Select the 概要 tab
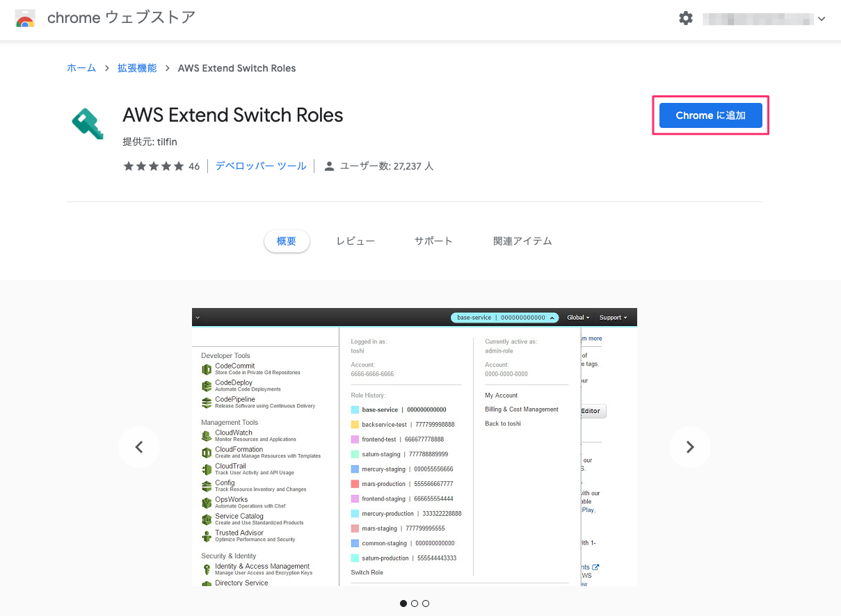Viewport: 841px width, 616px height. point(287,241)
